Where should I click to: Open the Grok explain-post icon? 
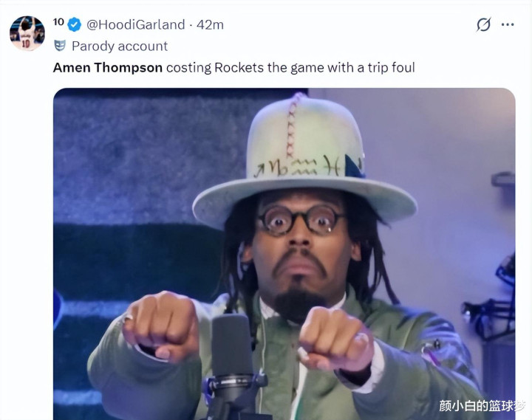click(483, 24)
